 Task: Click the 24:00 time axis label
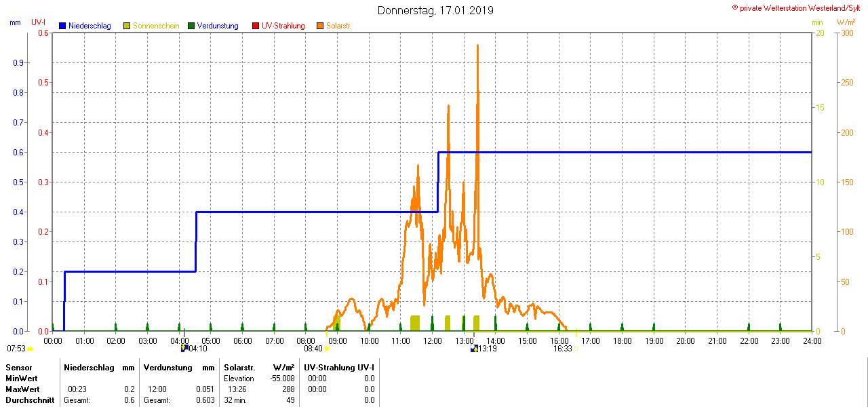[812, 341]
